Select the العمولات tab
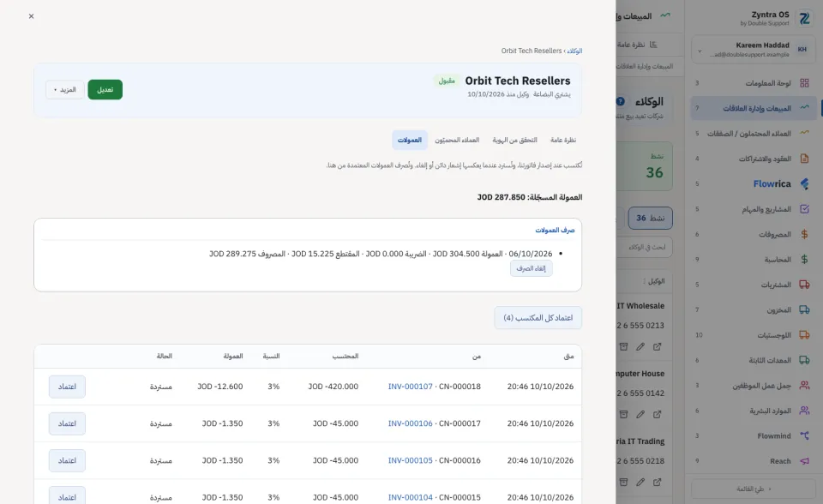Viewport: 823px width, 504px height. tap(410, 141)
